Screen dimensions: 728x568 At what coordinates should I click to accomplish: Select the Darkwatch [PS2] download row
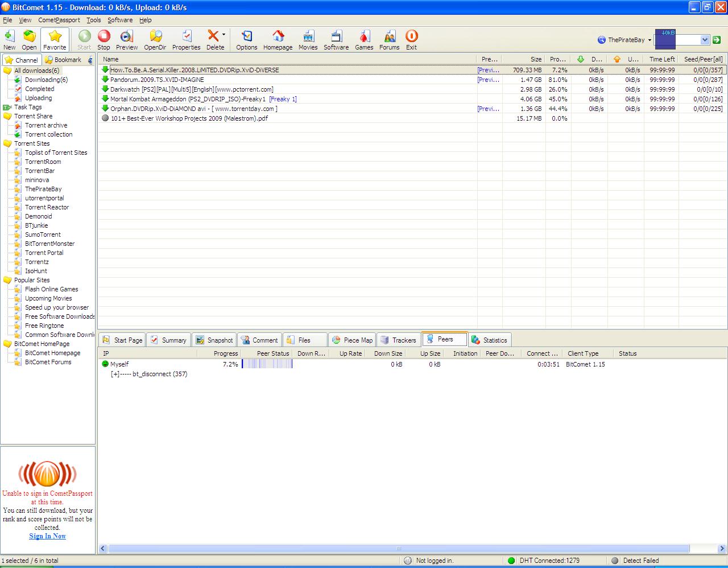[412, 89]
